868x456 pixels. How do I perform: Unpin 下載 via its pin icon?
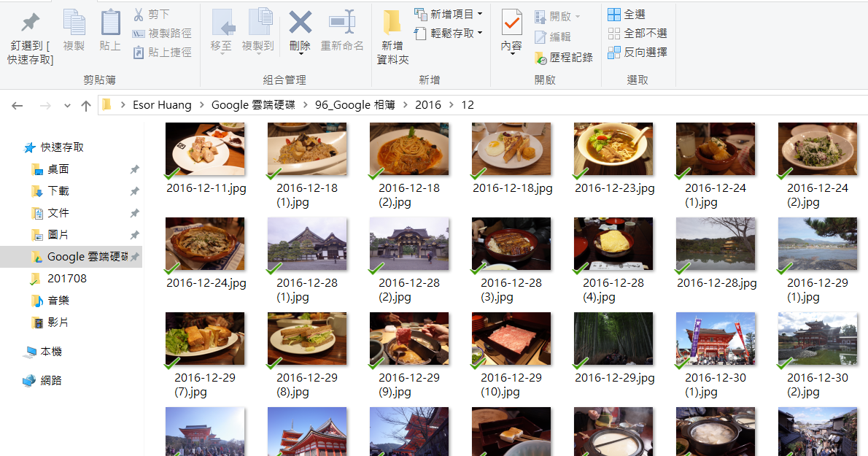click(x=134, y=191)
